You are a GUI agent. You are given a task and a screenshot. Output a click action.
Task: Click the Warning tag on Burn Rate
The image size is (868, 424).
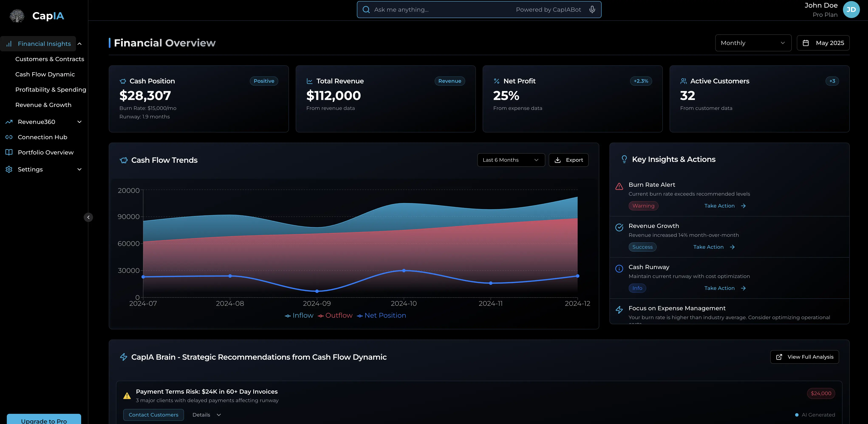643,206
